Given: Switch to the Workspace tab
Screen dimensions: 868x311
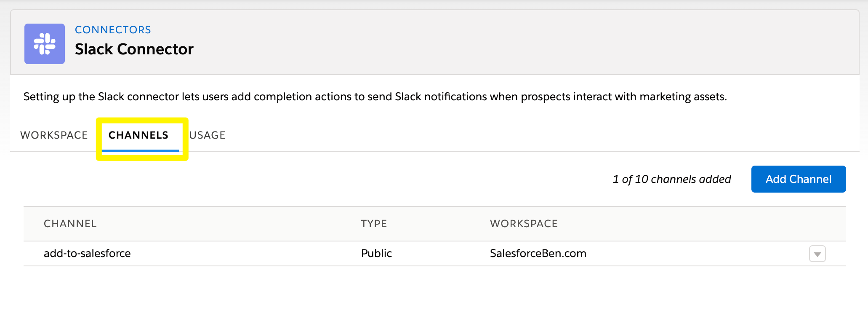Looking at the screenshot, I should [54, 135].
